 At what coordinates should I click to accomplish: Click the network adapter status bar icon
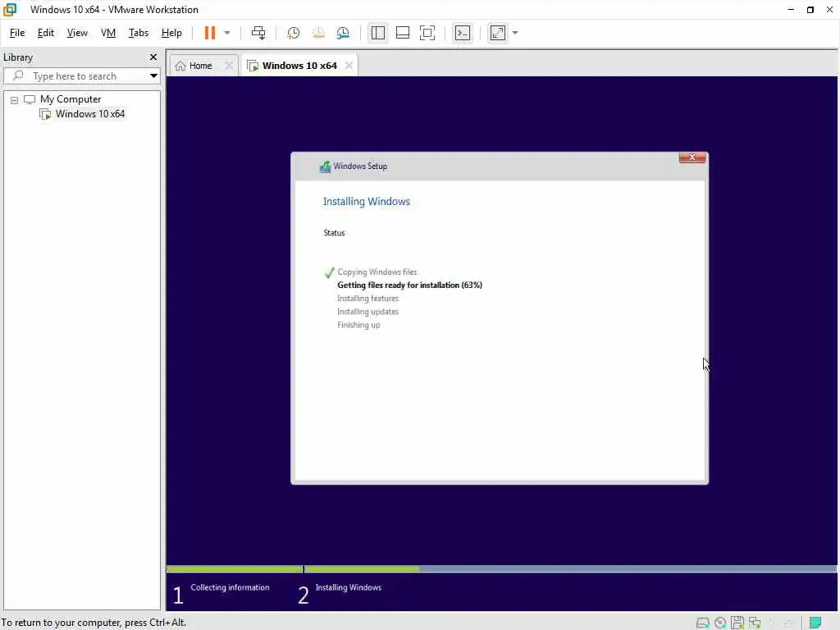755,623
